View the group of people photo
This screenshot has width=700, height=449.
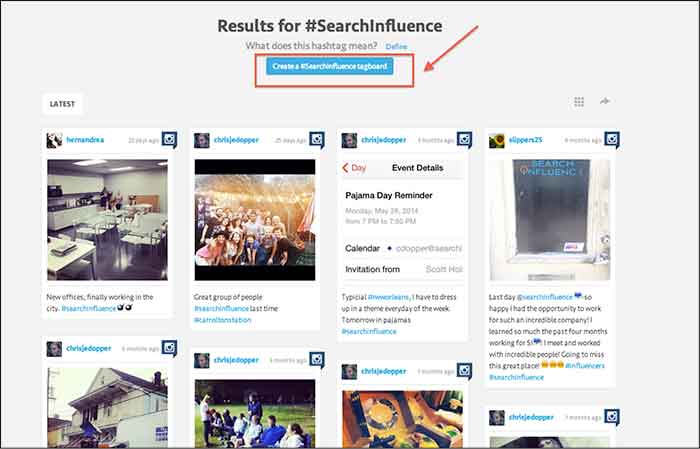pyautogui.click(x=255, y=220)
